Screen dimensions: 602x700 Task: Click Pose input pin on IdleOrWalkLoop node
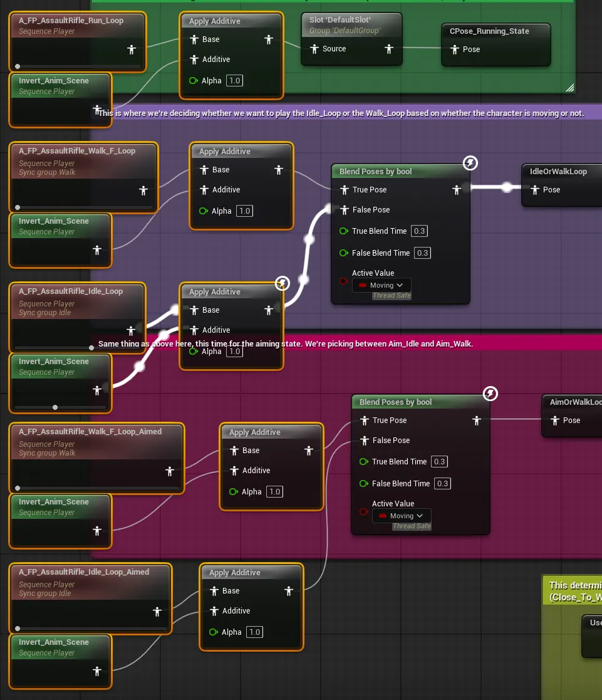(534, 190)
